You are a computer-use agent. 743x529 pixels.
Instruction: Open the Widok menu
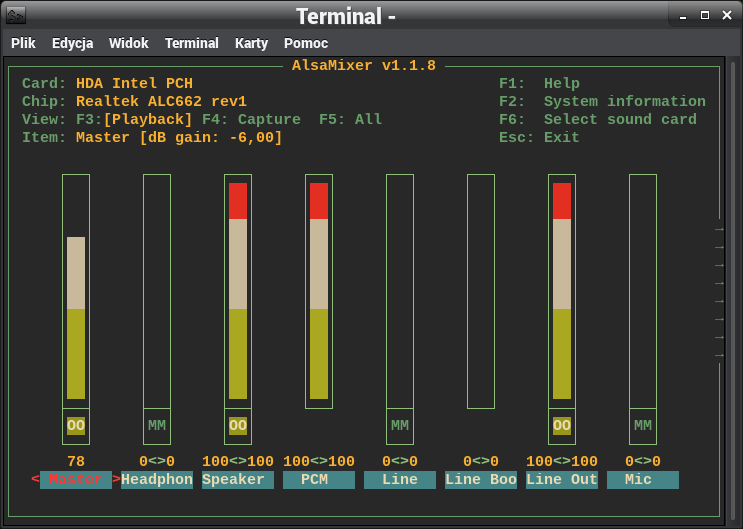pyautogui.click(x=128, y=43)
